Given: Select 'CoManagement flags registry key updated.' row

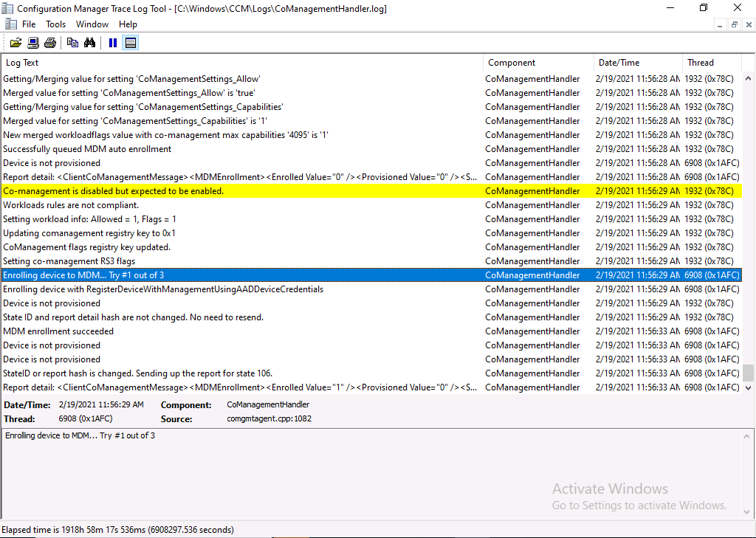Looking at the screenshot, I should coord(371,246).
